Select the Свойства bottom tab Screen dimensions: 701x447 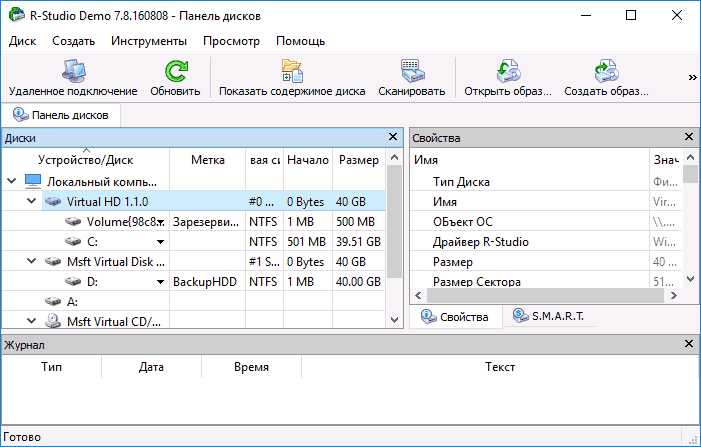tap(455, 317)
